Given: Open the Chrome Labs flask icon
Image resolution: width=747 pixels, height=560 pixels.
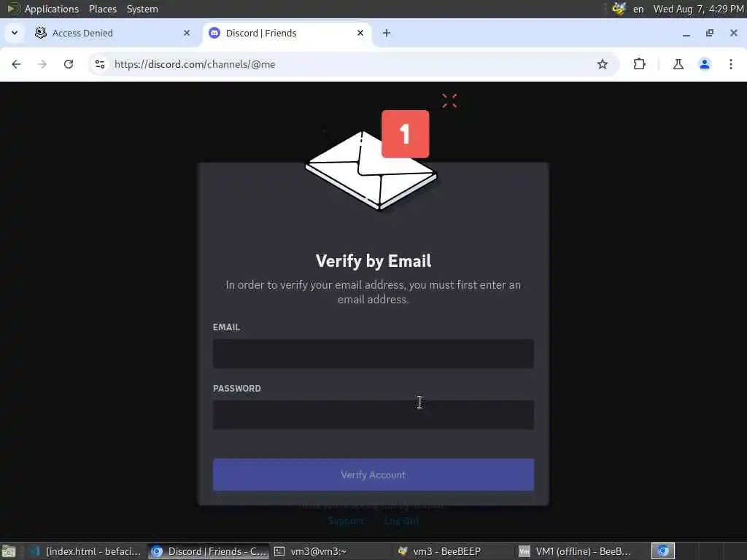Looking at the screenshot, I should (x=678, y=64).
